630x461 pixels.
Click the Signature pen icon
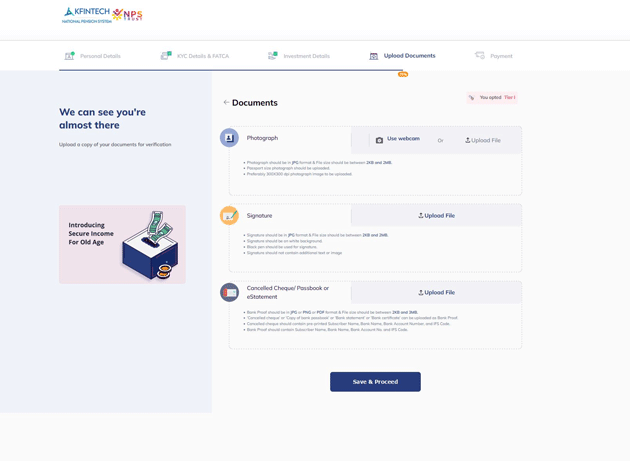229,215
